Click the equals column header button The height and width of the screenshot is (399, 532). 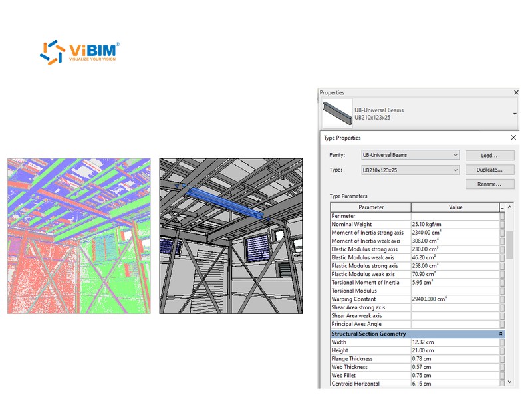503,207
